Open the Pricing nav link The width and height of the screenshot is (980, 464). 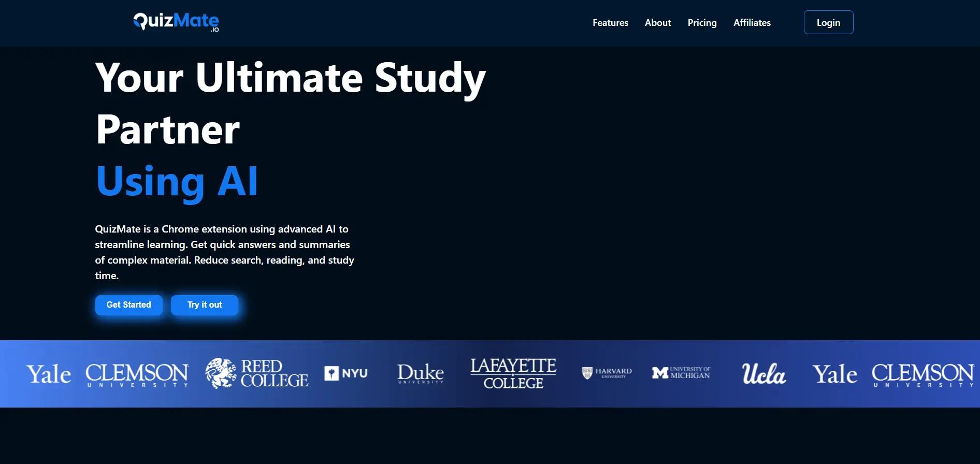702,23
